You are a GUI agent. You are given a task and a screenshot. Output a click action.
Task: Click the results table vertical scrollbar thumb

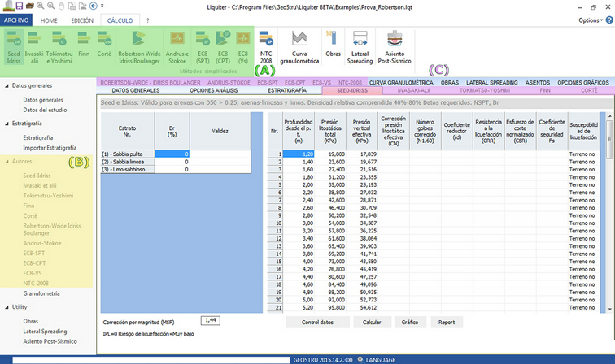point(609,139)
